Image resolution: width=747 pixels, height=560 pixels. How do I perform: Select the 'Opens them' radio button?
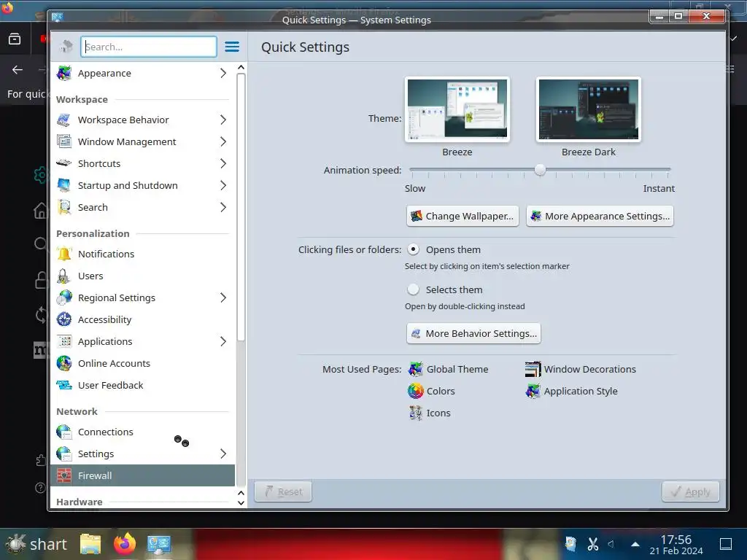(414, 249)
